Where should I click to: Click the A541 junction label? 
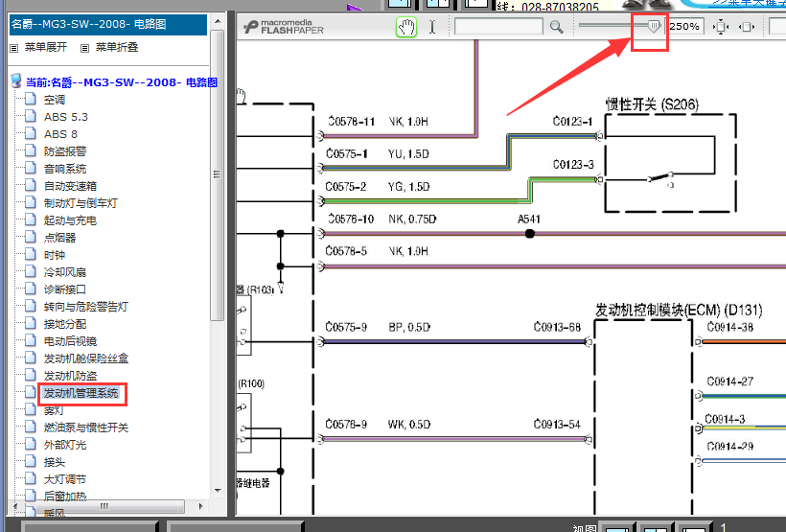pos(529,220)
